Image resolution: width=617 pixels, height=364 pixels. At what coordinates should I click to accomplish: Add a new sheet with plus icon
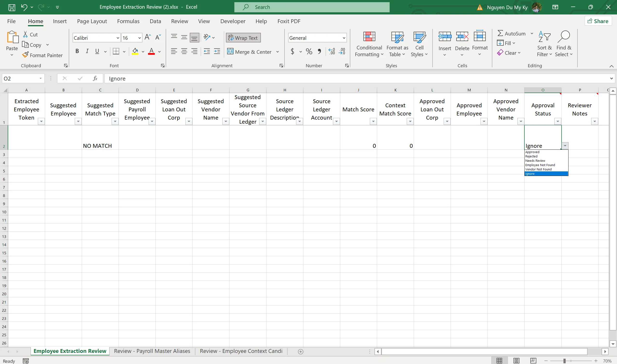[x=300, y=351]
